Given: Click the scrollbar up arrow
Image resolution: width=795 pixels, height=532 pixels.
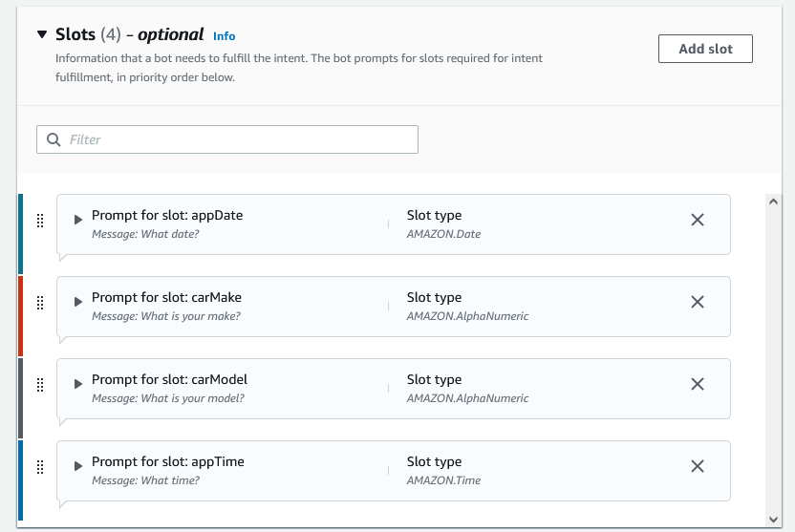Looking at the screenshot, I should point(773,202).
